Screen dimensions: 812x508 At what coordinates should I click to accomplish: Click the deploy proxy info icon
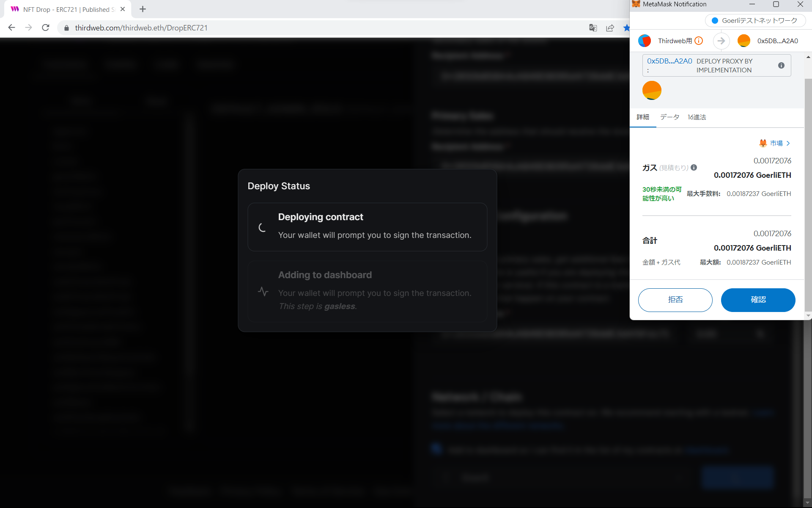tap(781, 66)
